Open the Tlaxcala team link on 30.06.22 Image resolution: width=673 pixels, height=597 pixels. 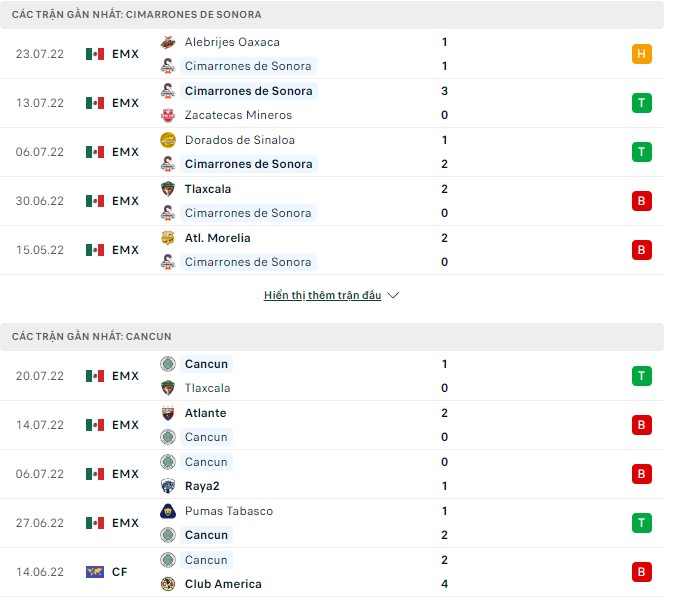point(207,189)
